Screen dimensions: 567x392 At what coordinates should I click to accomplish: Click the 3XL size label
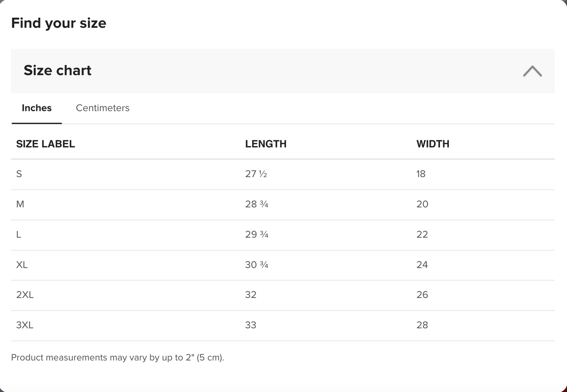25,325
